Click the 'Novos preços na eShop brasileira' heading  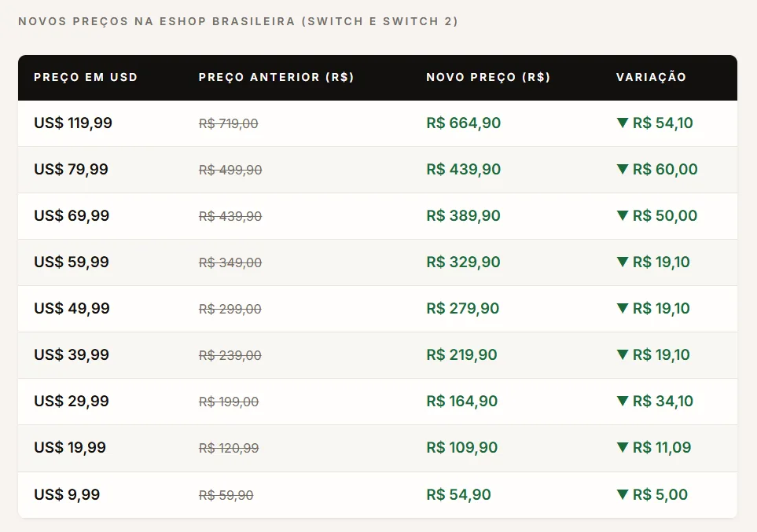(237, 21)
